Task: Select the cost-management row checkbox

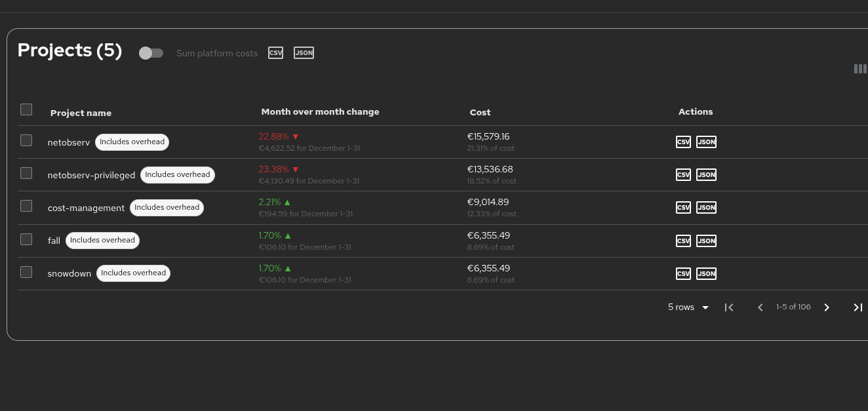Action: pyautogui.click(x=26, y=206)
